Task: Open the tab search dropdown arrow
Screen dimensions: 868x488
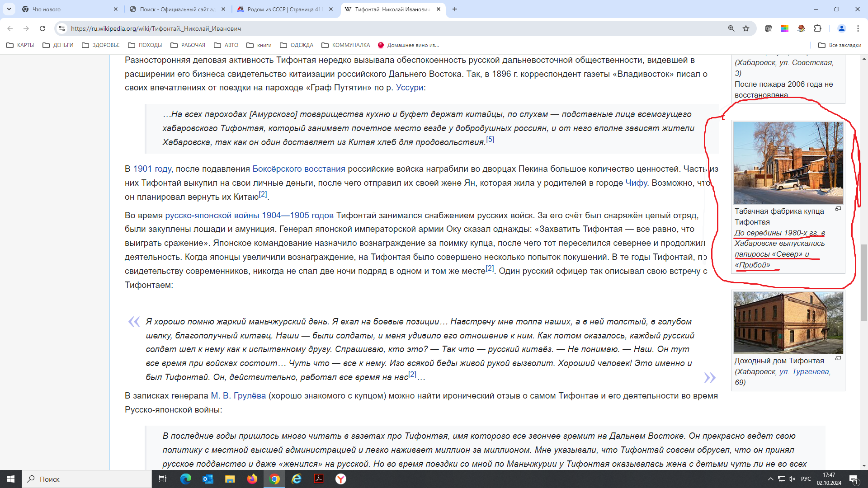Action: (9, 9)
